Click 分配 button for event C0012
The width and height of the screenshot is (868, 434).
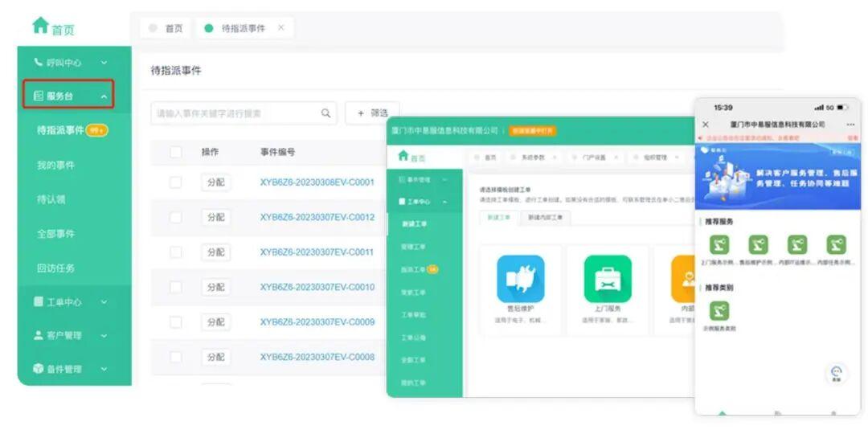click(x=215, y=217)
